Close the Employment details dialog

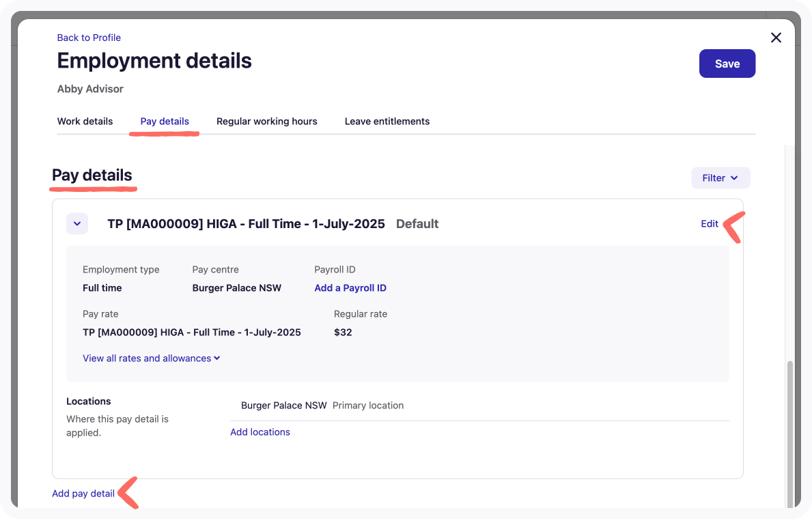pos(776,38)
